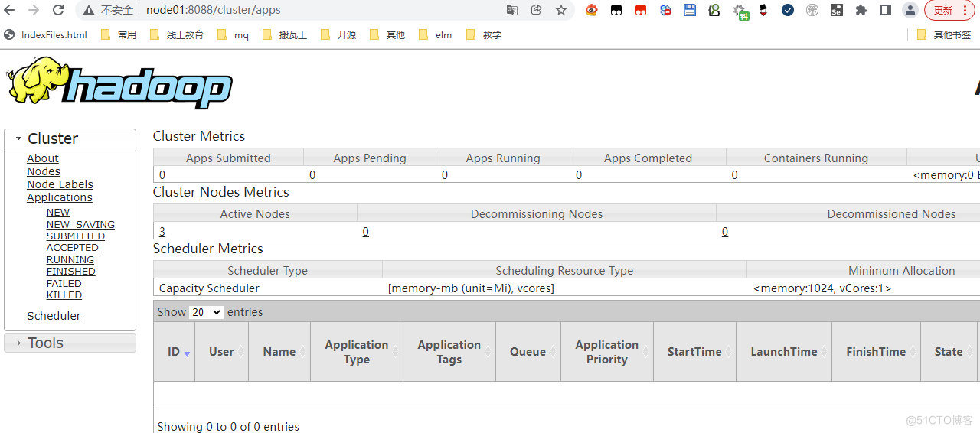The image size is (980, 433).
Task: Click the translate page icon
Action: [512, 10]
